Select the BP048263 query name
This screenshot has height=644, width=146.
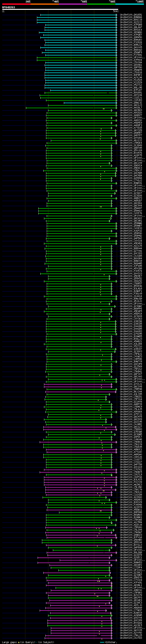8,8
